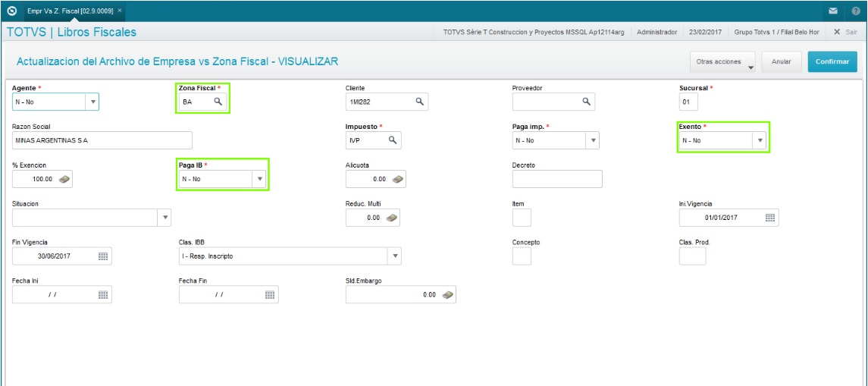868x386 pixels.
Task: Expand the Exento dropdown
Action: click(760, 140)
